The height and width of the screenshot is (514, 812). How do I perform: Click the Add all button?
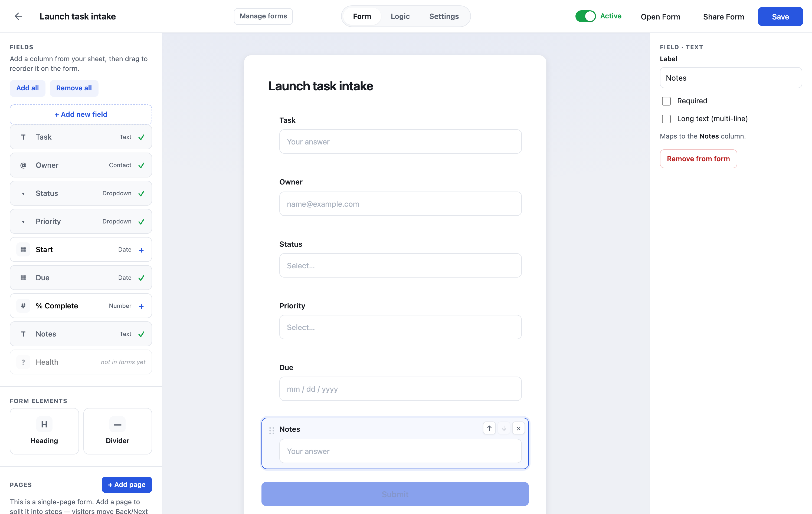[27, 88]
